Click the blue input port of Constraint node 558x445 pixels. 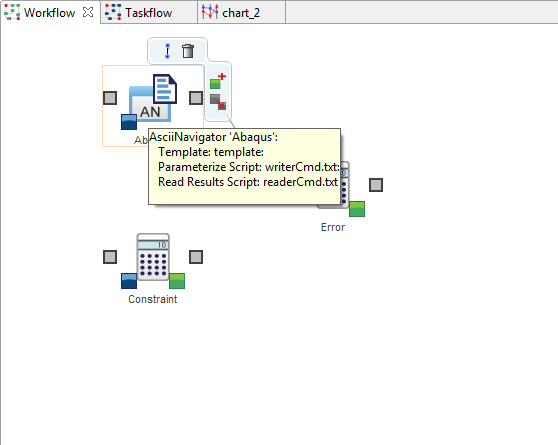click(129, 281)
